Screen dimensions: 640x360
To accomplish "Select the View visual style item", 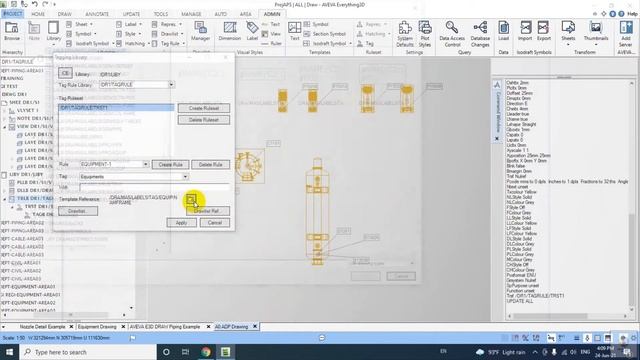I will click(271, 34).
